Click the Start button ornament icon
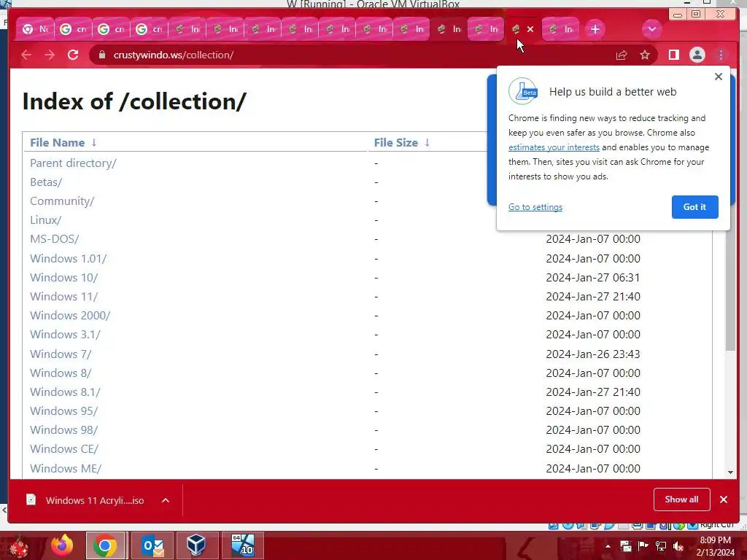The width and height of the screenshot is (747, 560). click(19, 546)
